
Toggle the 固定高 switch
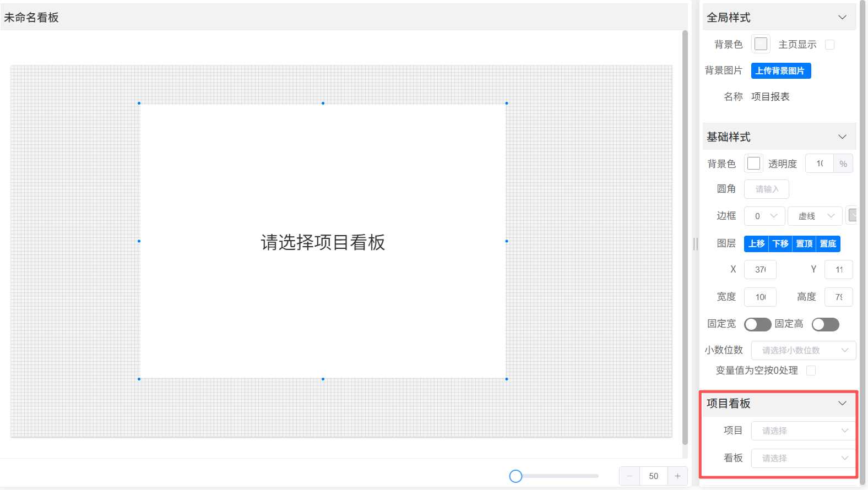[825, 324]
